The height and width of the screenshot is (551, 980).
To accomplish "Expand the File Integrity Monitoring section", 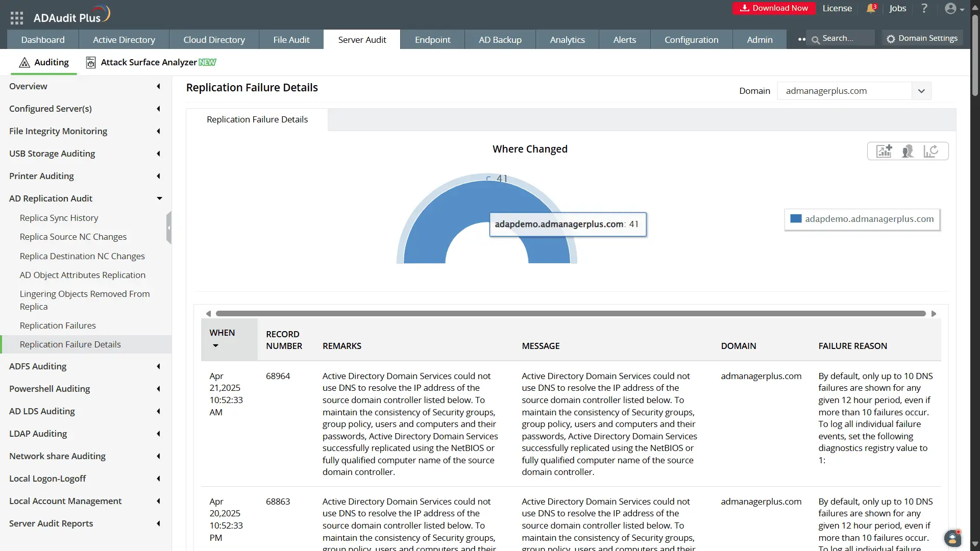I will 158,131.
